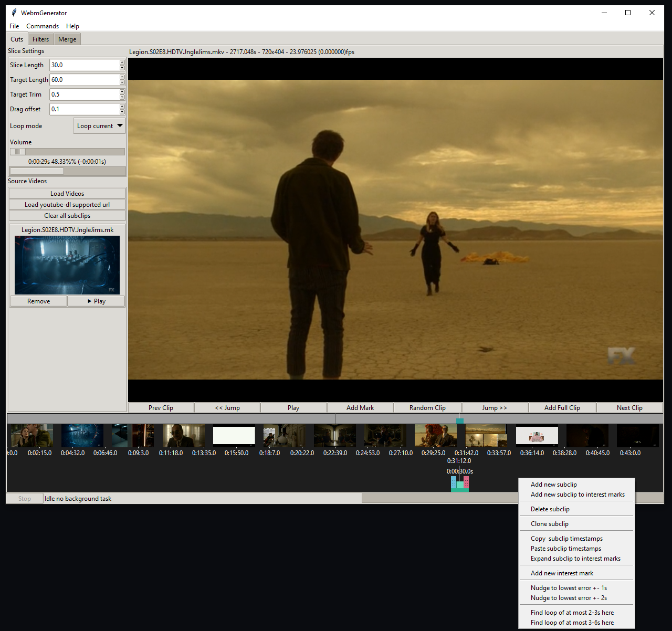
Task: Select a Random Clip
Action: 427,408
